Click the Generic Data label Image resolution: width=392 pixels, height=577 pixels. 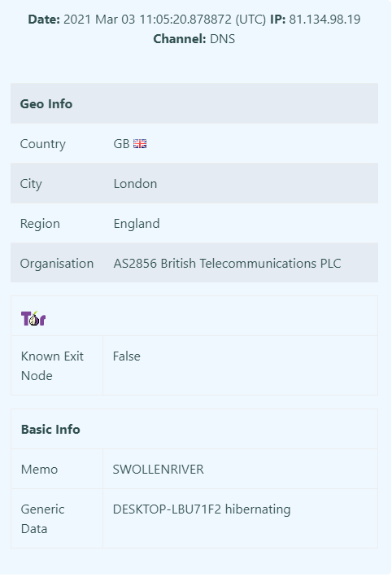[42, 519]
